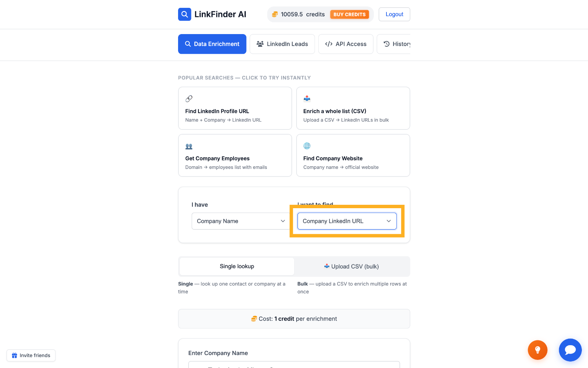Viewport: 588px width, 368px height.
Task: Try the Enrich a whole list (CSV) card
Action: [x=353, y=108]
